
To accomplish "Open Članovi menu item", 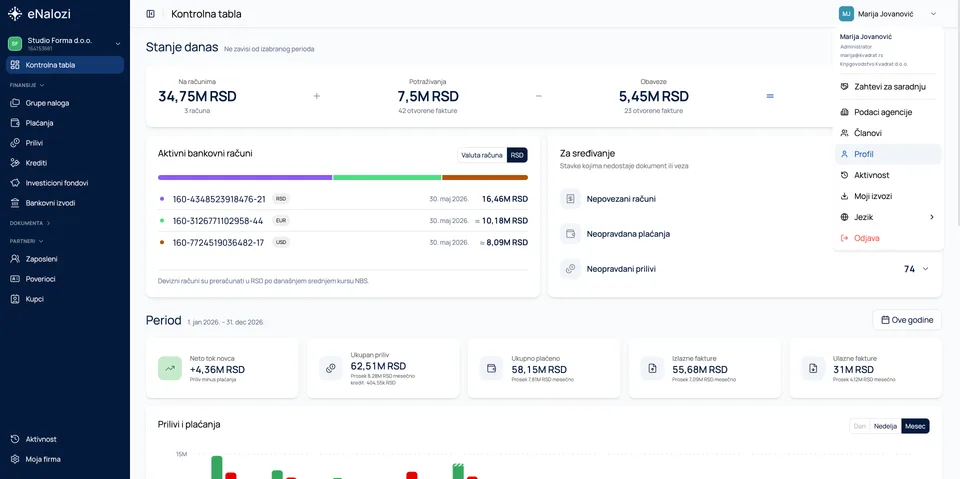I will 888,133.
